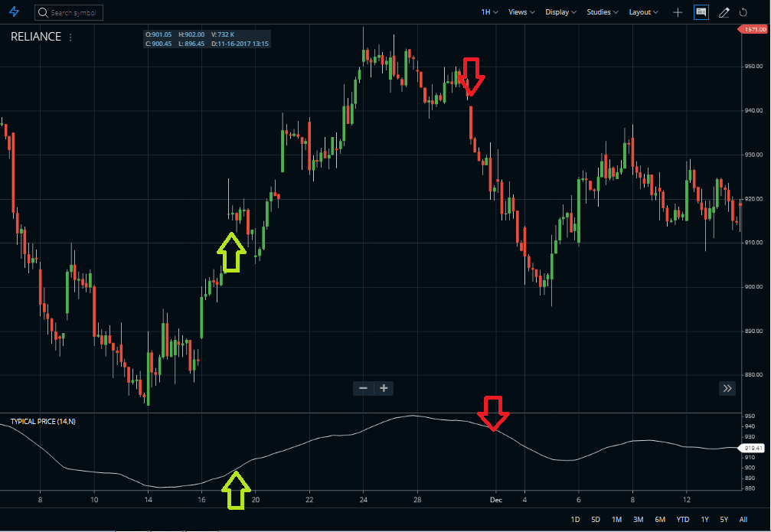Select the 1D range
The height and width of the screenshot is (532, 771).
pyautogui.click(x=575, y=519)
